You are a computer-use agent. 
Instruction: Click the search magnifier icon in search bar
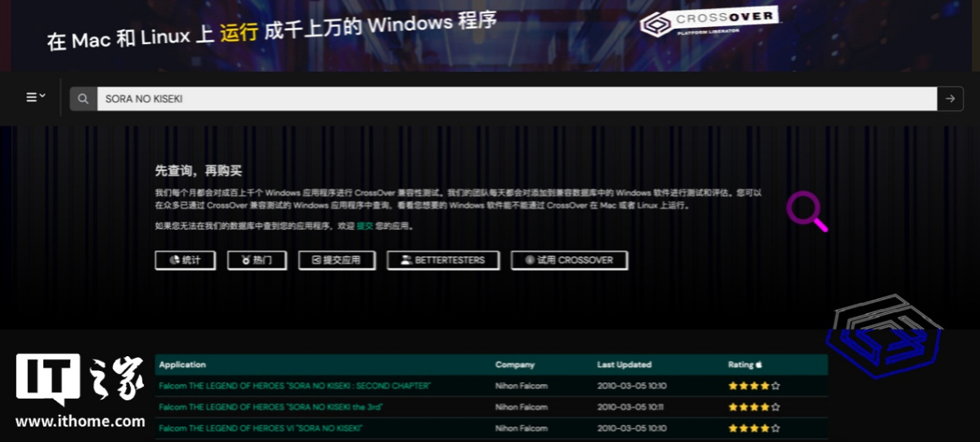click(83, 99)
